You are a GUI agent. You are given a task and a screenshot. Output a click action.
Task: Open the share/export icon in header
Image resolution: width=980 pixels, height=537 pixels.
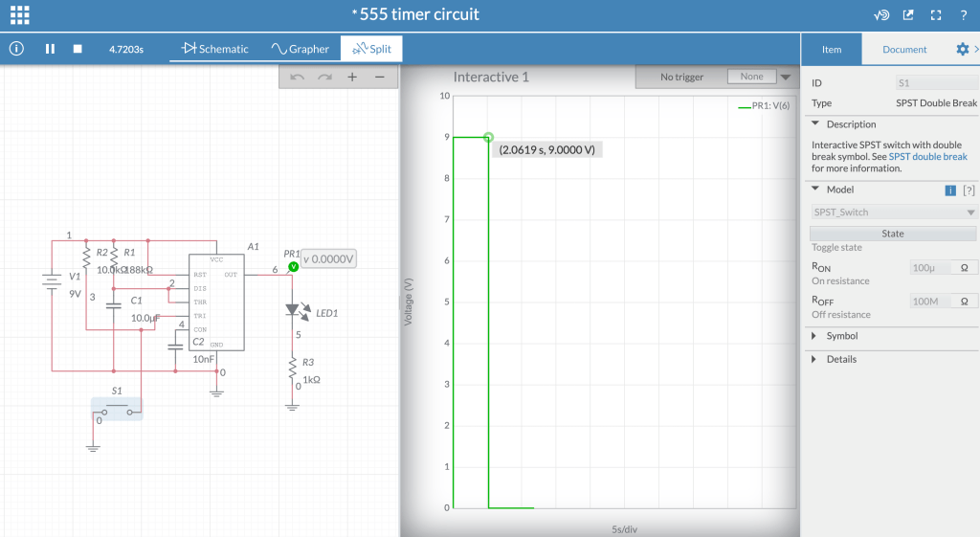908,15
